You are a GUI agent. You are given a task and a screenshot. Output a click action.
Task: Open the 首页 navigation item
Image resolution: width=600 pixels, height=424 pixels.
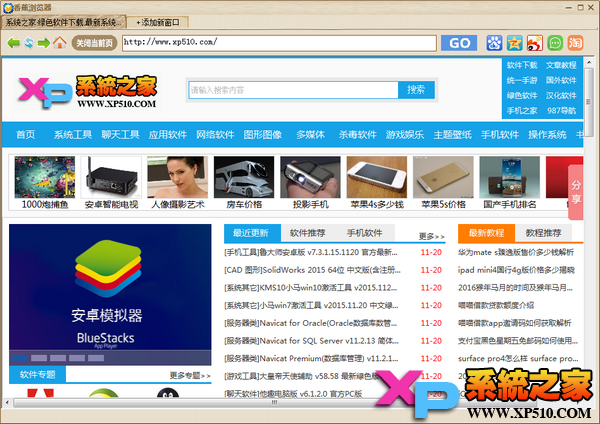(x=26, y=135)
